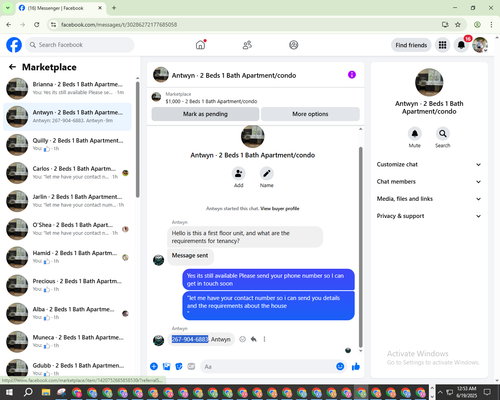Viewport: 500px width, 400px height.
Task: Click the chat messages scrollbar
Action: [360, 247]
